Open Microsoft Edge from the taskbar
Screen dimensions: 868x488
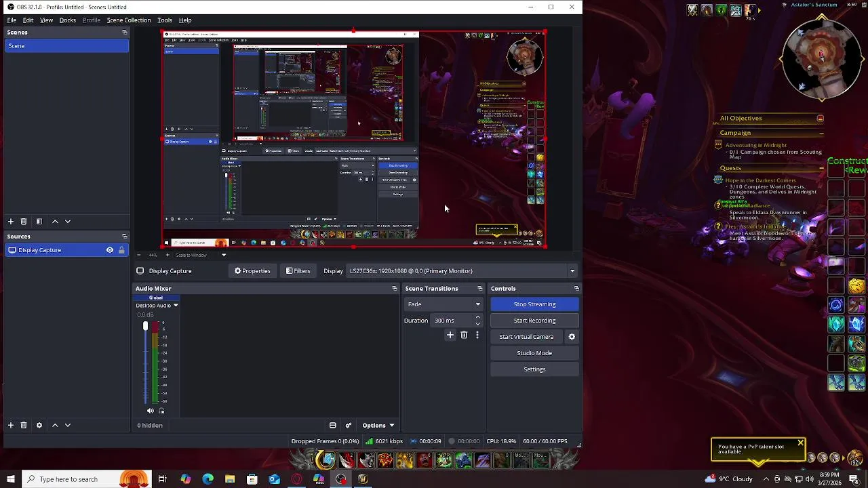pyautogui.click(x=208, y=479)
